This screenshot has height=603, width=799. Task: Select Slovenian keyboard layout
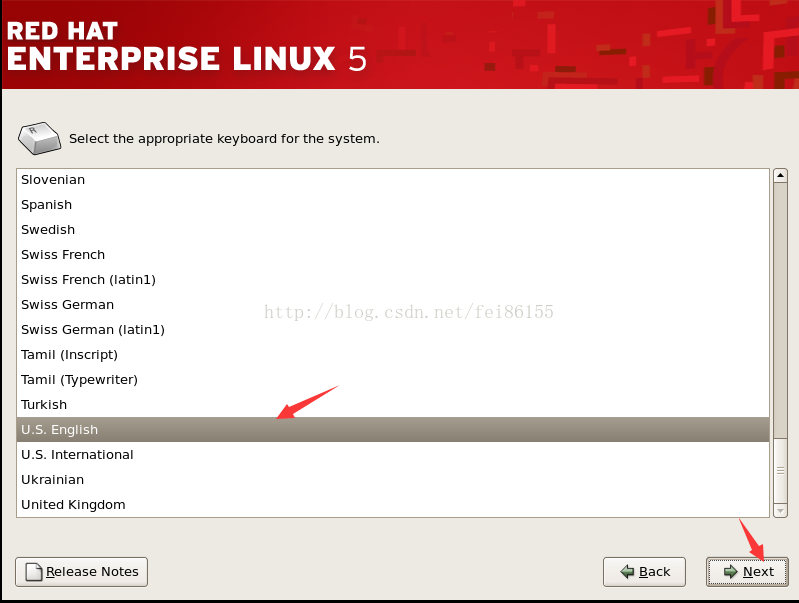pyautogui.click(x=392, y=180)
